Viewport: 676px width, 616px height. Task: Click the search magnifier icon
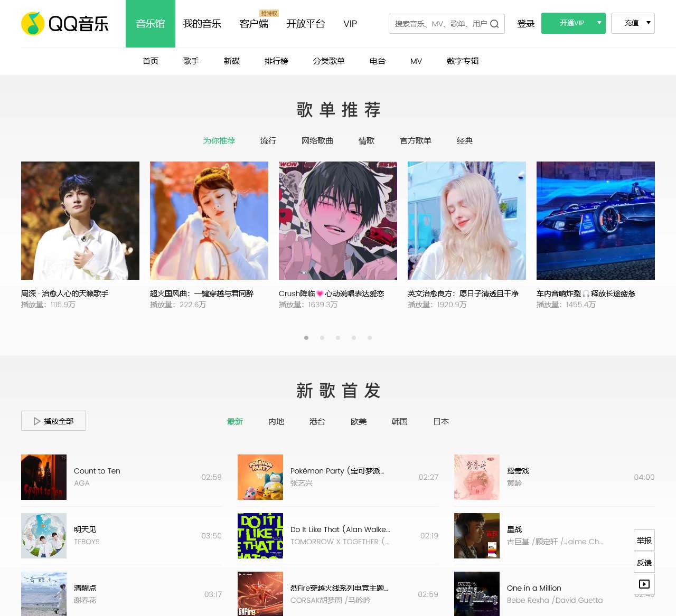tap(495, 23)
